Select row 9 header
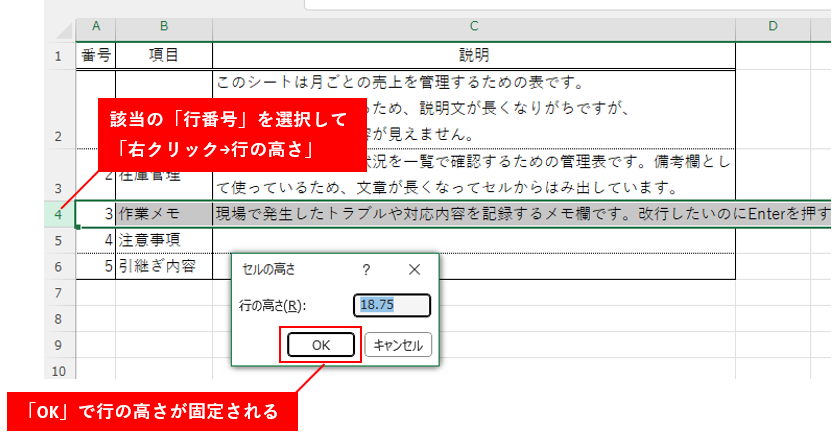Viewport: 835px width, 438px height. coord(57,345)
